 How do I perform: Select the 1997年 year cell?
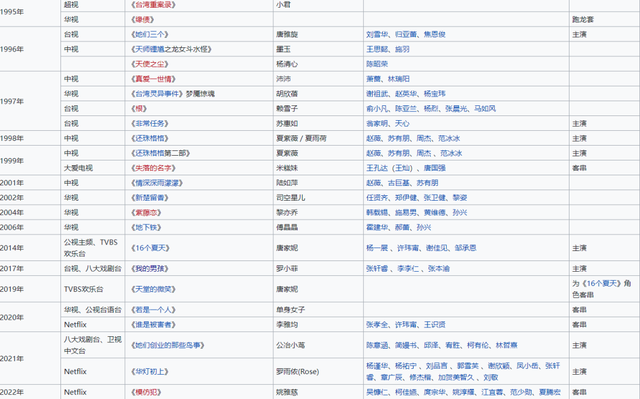(x=30, y=101)
